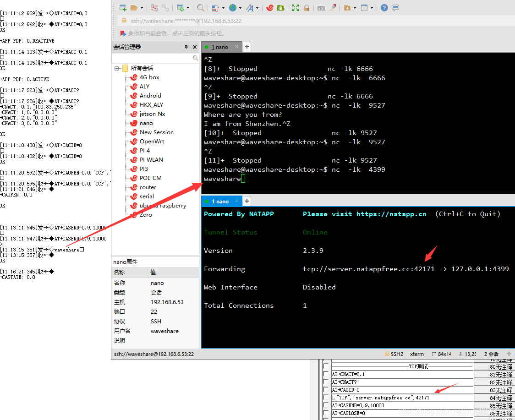Click the New Session toolbar icon

pos(123,8)
